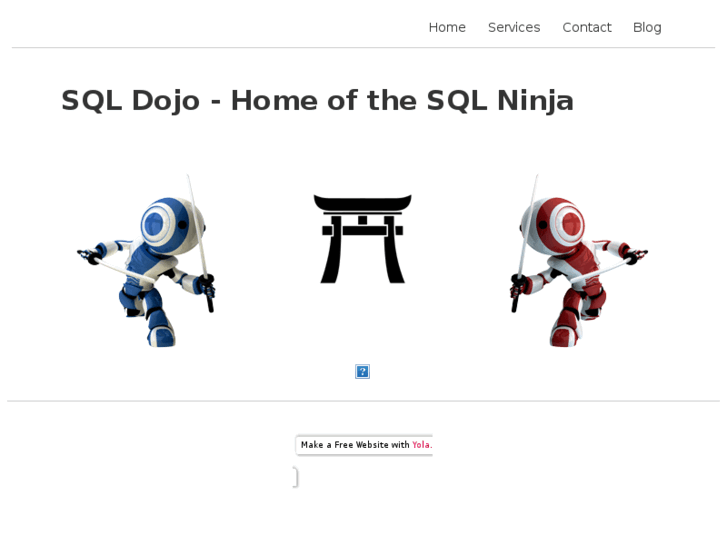Click the blue question mark placeholder icon
The width and height of the screenshot is (727, 545).
pos(363,372)
